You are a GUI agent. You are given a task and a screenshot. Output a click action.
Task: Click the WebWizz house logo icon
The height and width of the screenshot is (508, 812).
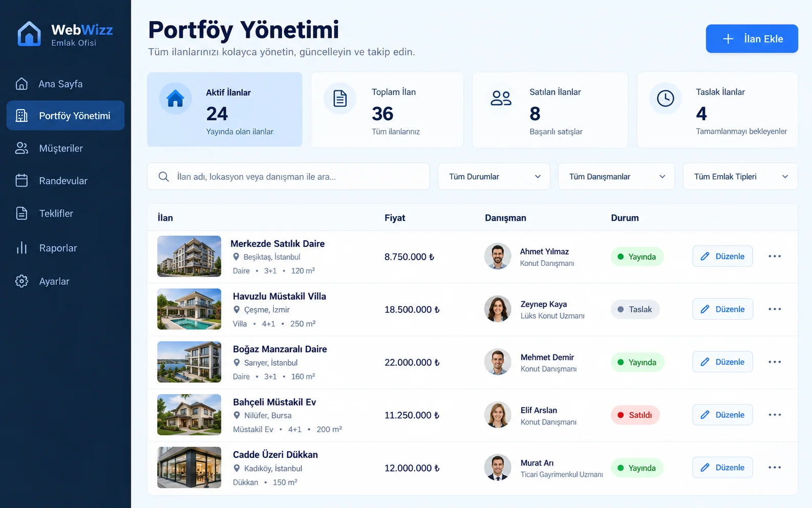point(29,34)
